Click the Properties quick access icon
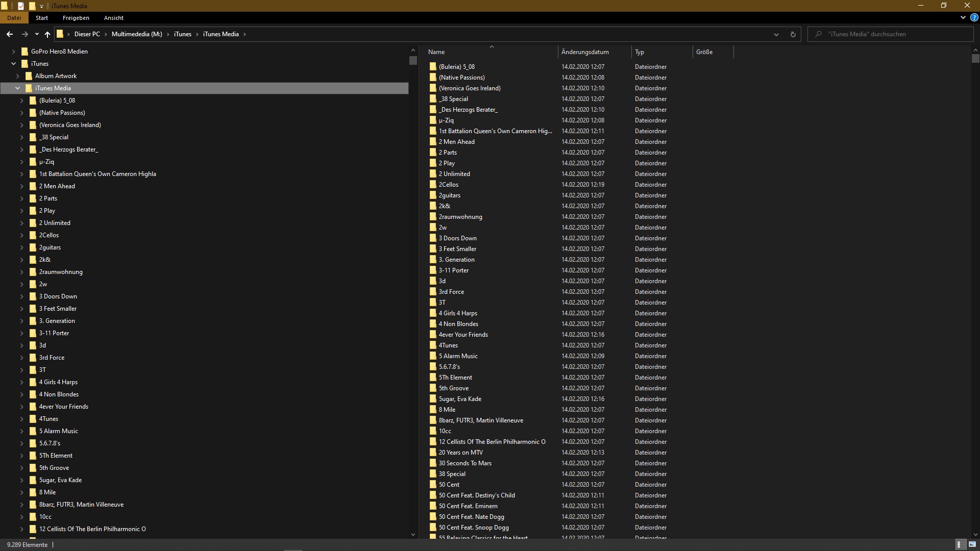The height and width of the screenshot is (551, 980). (x=21, y=6)
